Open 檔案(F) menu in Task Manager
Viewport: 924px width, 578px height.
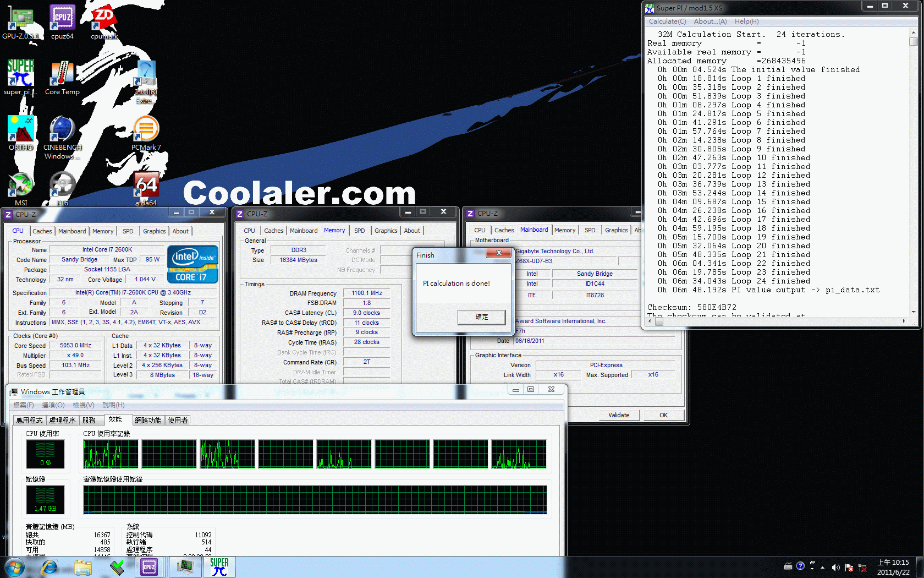(x=23, y=405)
